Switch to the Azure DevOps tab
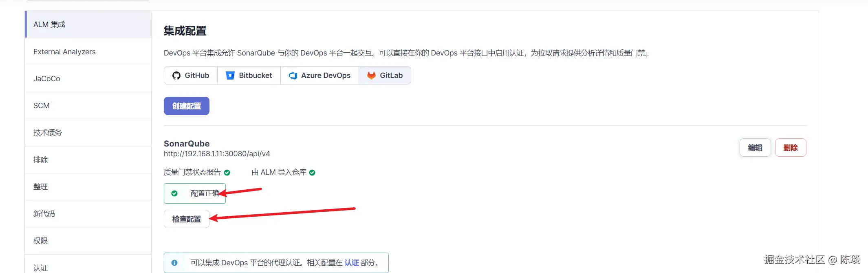868x273 pixels. tap(320, 75)
